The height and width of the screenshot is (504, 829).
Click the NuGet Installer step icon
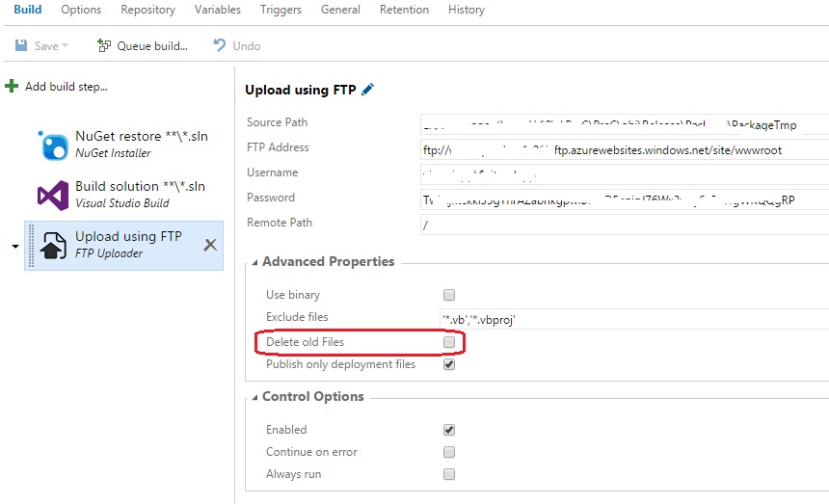point(52,145)
